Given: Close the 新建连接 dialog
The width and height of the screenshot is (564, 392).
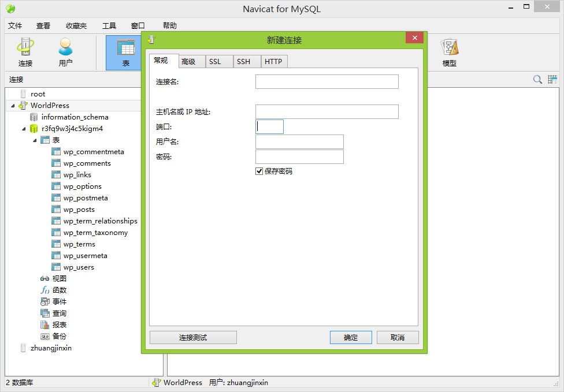Looking at the screenshot, I should [x=414, y=38].
